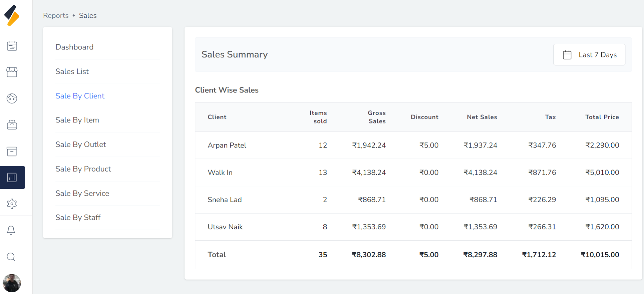
Task: Go to the Dashboard report
Action: pos(74,47)
